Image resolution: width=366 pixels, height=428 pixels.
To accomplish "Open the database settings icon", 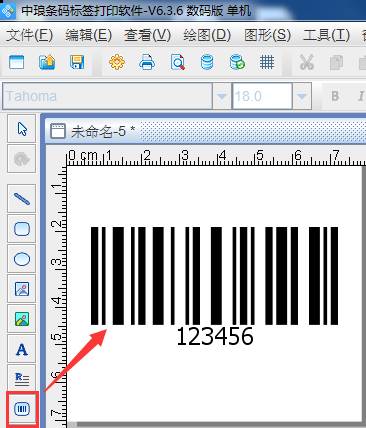I will (x=207, y=62).
